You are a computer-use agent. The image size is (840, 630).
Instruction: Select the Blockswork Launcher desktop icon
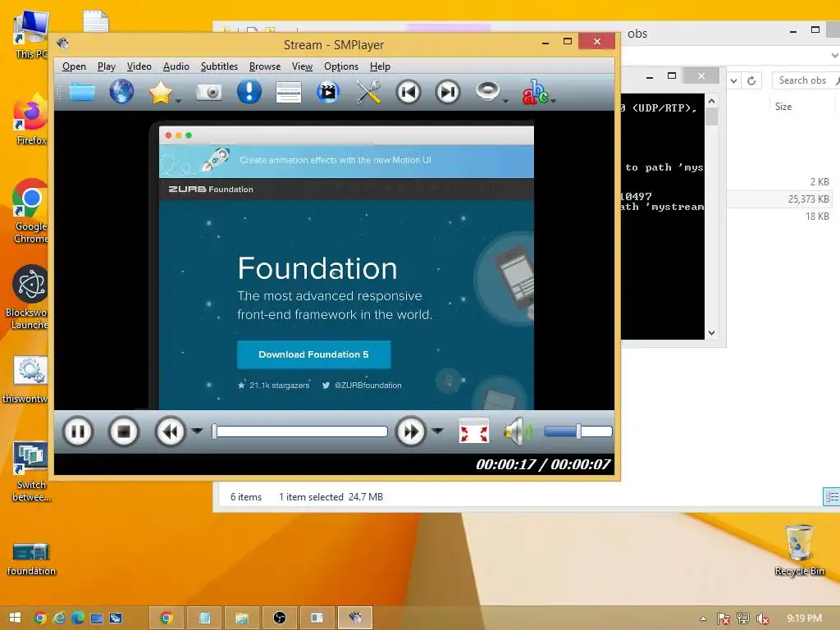tap(28, 297)
